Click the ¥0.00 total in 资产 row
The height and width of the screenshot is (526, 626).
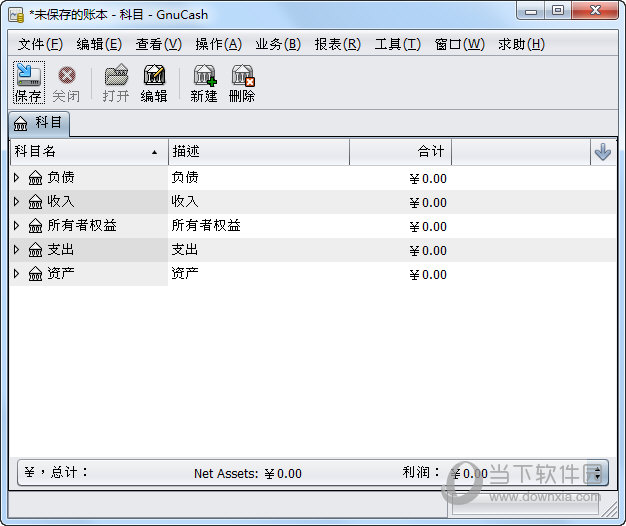(428, 275)
